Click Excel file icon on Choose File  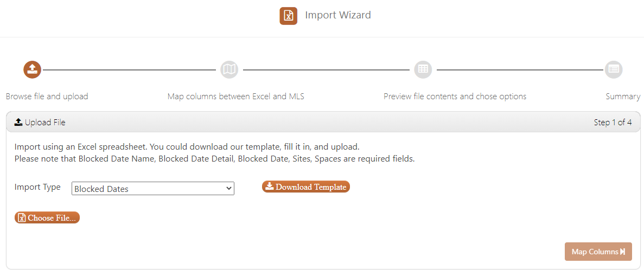22,218
